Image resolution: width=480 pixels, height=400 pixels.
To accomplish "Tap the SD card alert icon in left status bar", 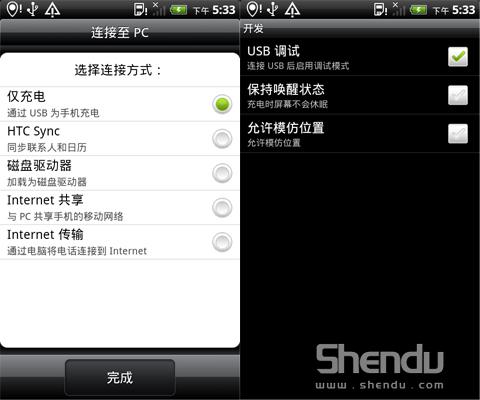I will [x=140, y=9].
